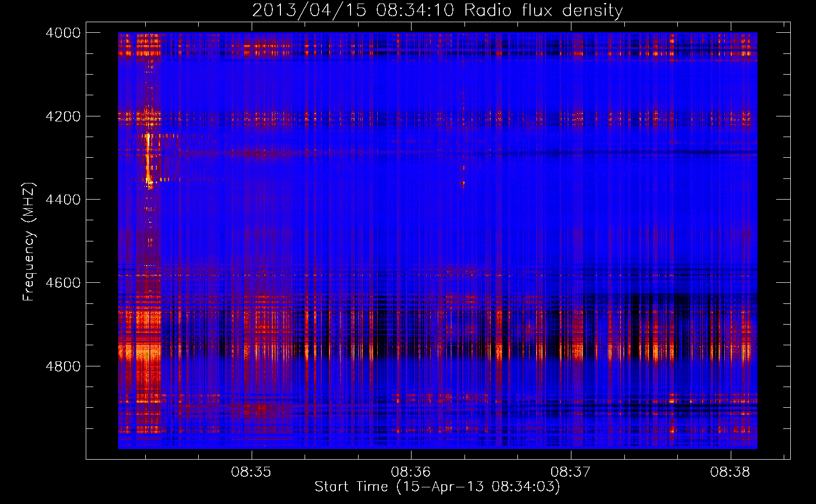Click the 'Start Time (15-Apr-13 08:34:03)' axis title
Image resolution: width=816 pixels, height=504 pixels.
(437, 487)
